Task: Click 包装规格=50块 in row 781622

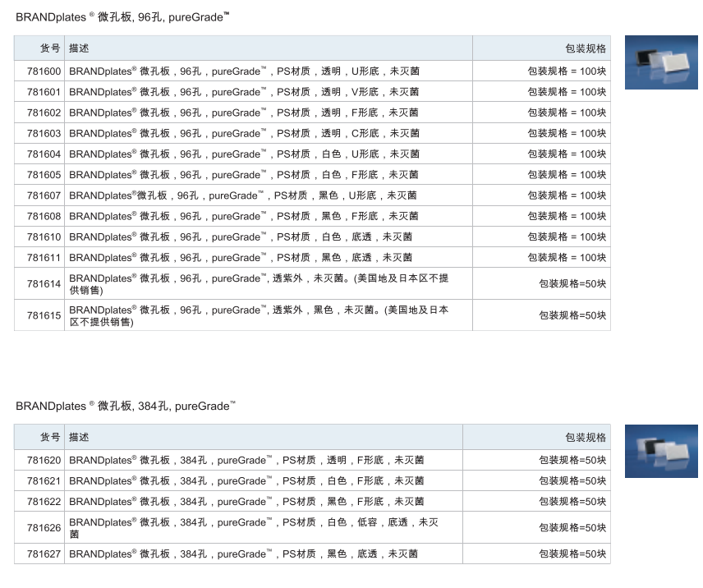Action: 572,502
